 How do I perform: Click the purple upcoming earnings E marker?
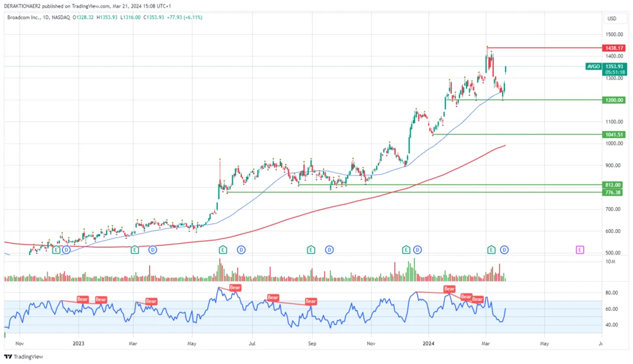pos(580,250)
